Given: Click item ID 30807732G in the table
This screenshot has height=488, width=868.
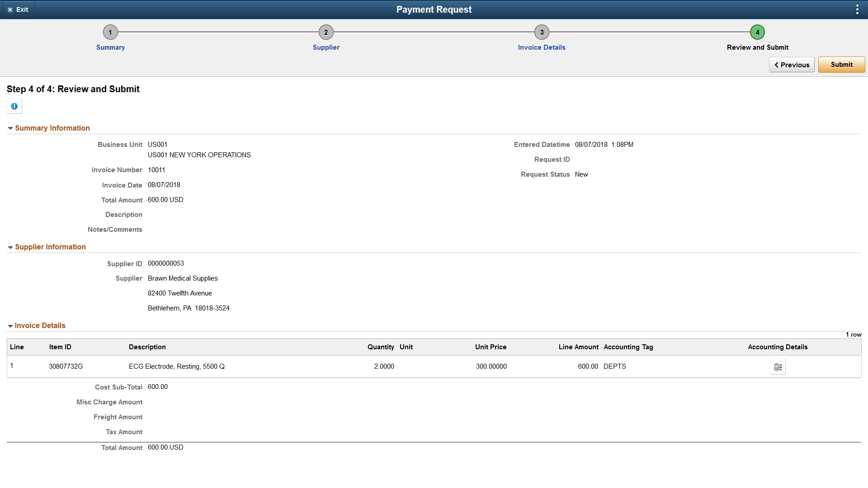Looking at the screenshot, I should 66,366.
